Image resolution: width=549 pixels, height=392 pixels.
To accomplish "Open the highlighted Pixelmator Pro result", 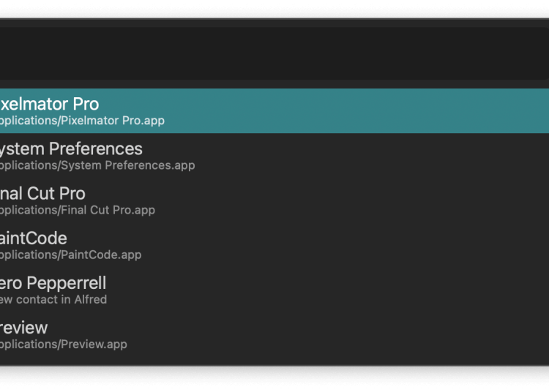I will [x=48, y=104].
